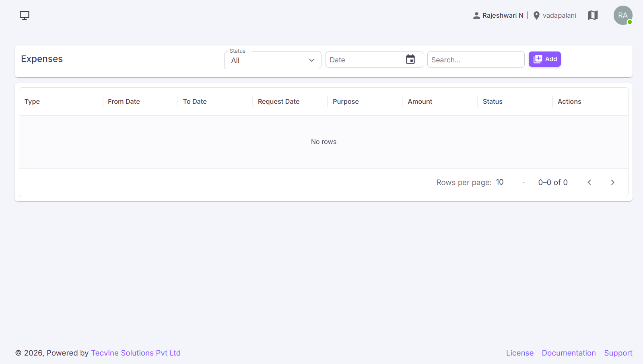Click the 0–0 of 0 pagination text
The image size is (643, 364).
point(553,183)
